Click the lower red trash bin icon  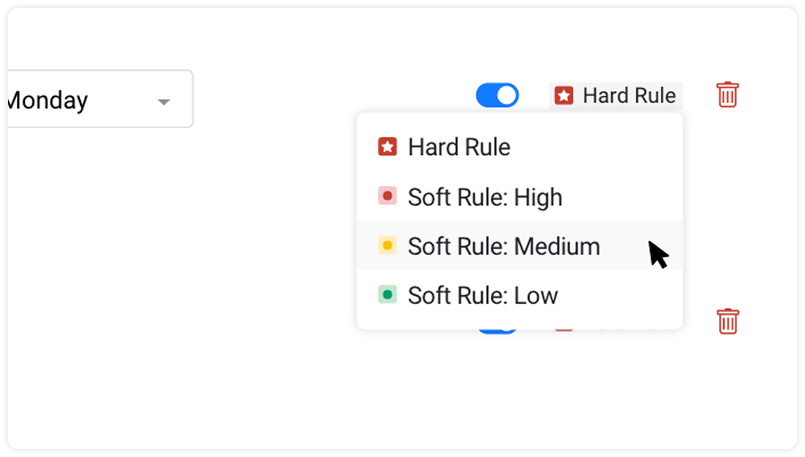pos(727,321)
